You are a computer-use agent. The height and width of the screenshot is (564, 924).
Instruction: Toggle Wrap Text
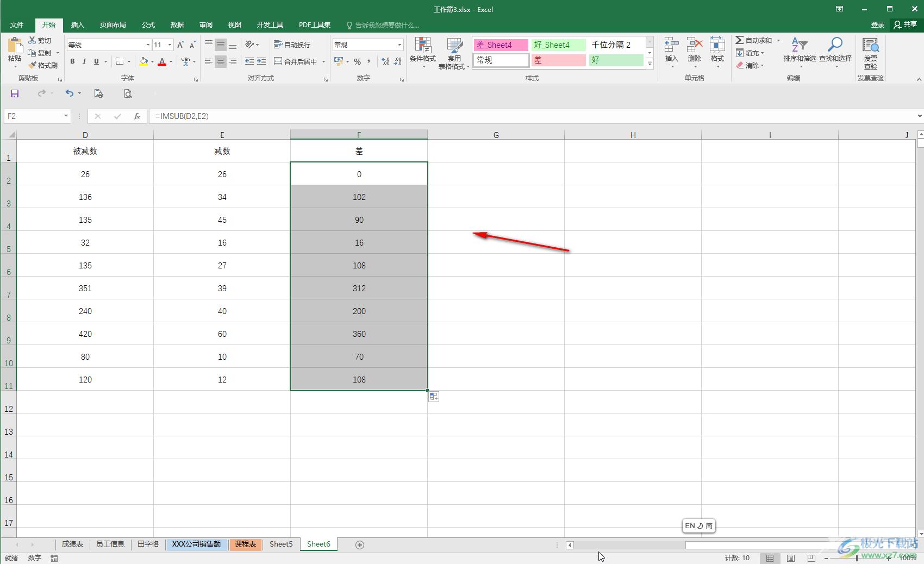point(292,45)
